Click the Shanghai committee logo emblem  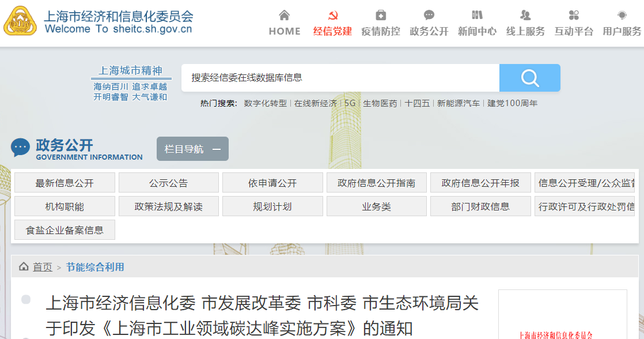pyautogui.click(x=20, y=21)
